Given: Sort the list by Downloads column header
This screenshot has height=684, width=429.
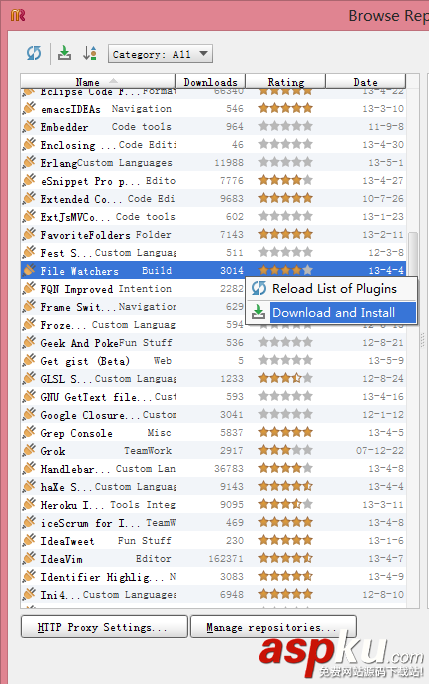Looking at the screenshot, I should pos(210,82).
